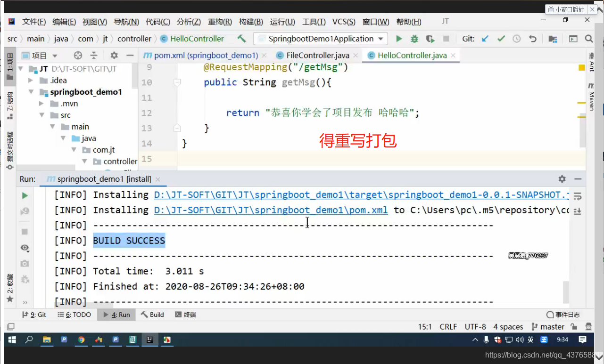Collapse springboot_demo1 module node
The width and height of the screenshot is (604, 364).
tap(31, 92)
